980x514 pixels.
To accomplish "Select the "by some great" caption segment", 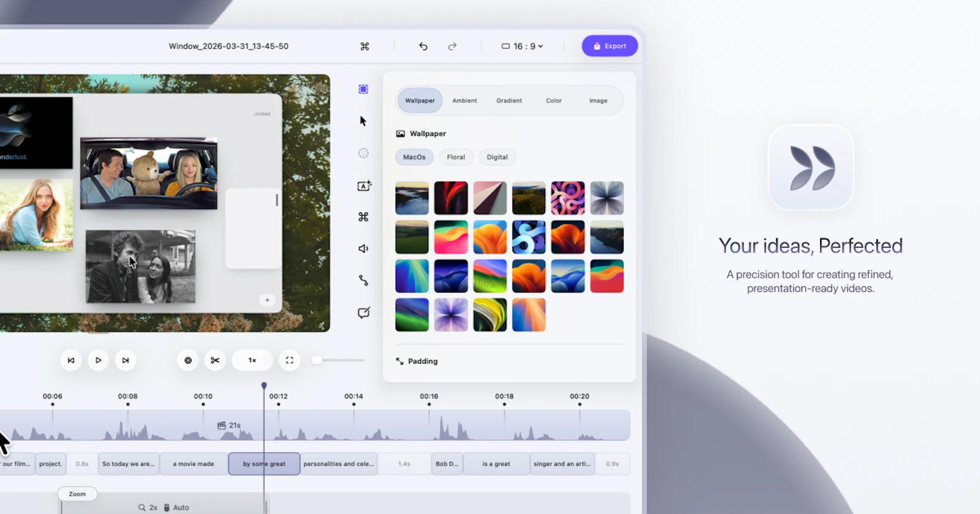I will [x=264, y=464].
